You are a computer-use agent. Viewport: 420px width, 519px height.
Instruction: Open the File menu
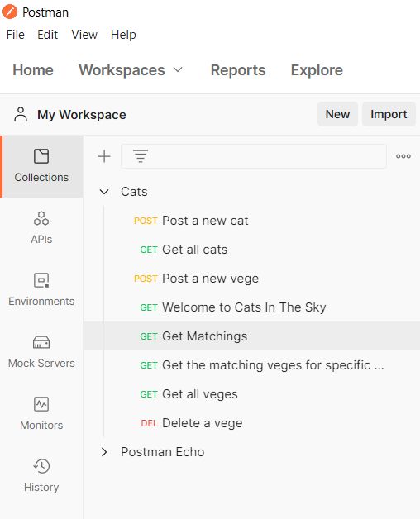point(15,35)
